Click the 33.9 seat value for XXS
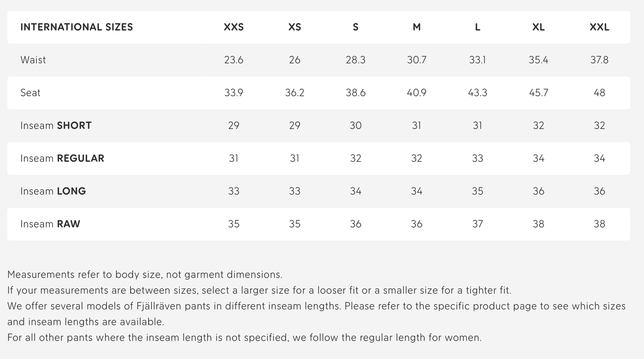Image resolution: width=644 pixels, height=359 pixels. [x=234, y=93]
